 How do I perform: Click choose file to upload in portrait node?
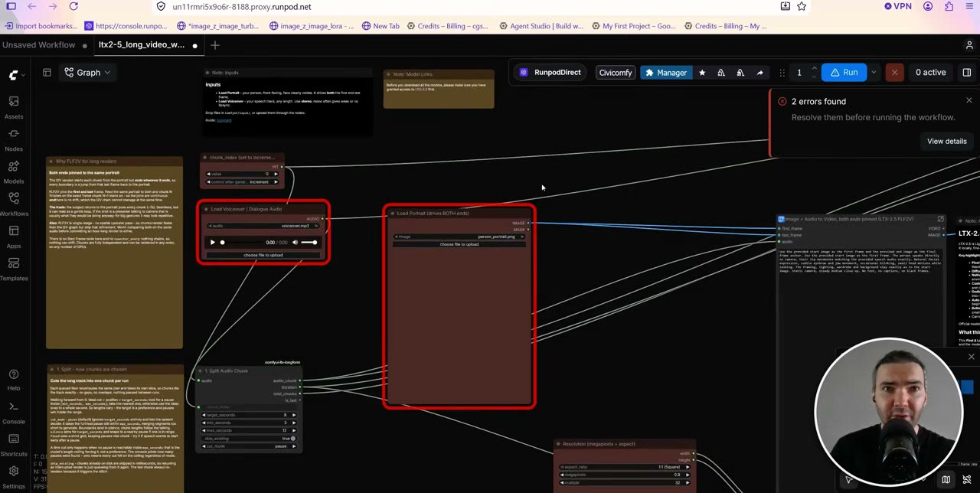[x=459, y=244]
